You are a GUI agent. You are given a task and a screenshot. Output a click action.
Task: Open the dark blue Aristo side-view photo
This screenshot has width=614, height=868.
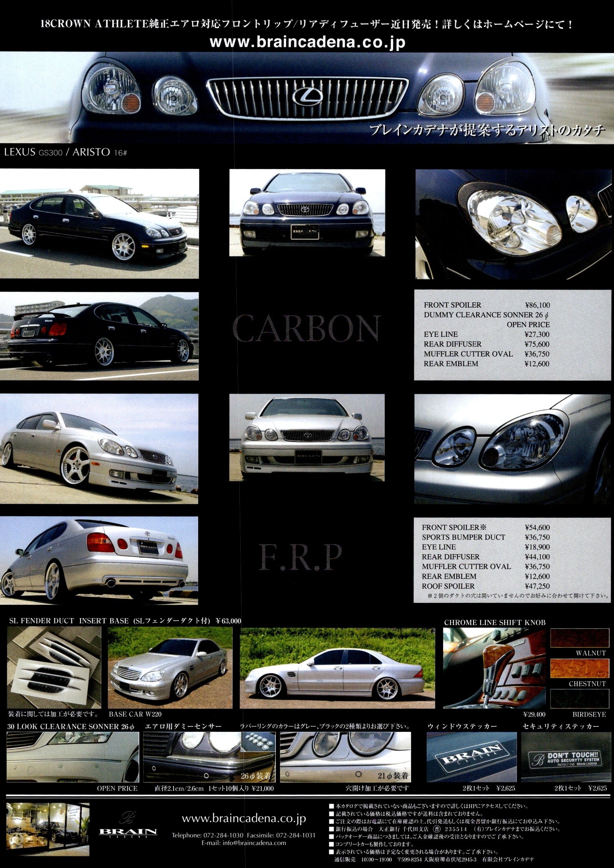pos(99,223)
